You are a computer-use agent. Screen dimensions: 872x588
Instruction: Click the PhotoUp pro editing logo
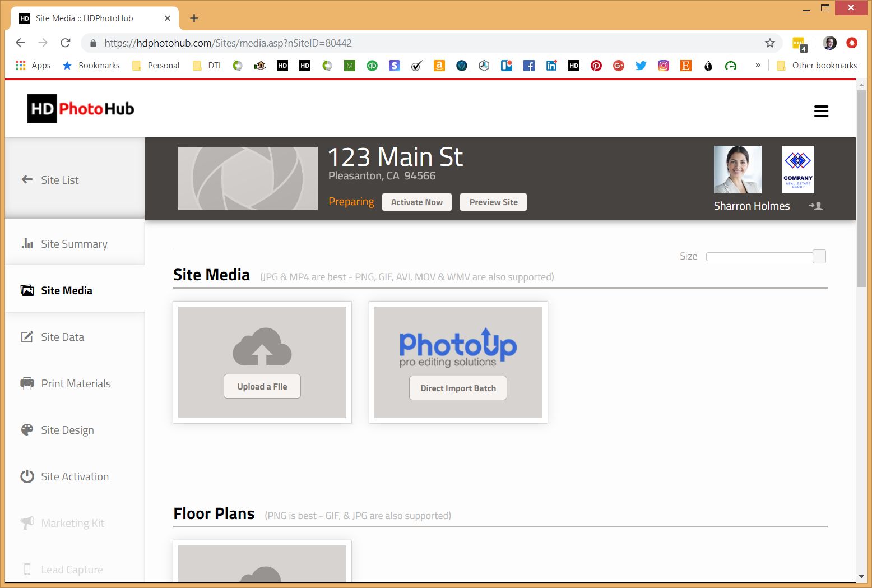(x=458, y=348)
